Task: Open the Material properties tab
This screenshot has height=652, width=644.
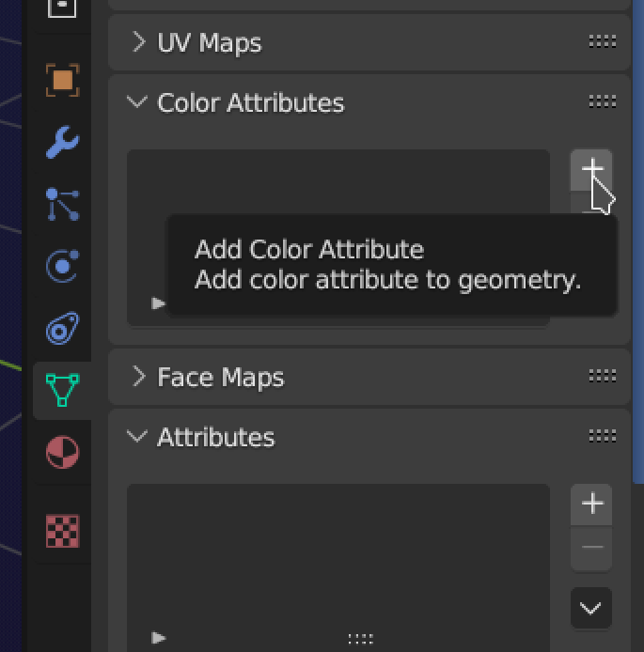Action: [63, 453]
